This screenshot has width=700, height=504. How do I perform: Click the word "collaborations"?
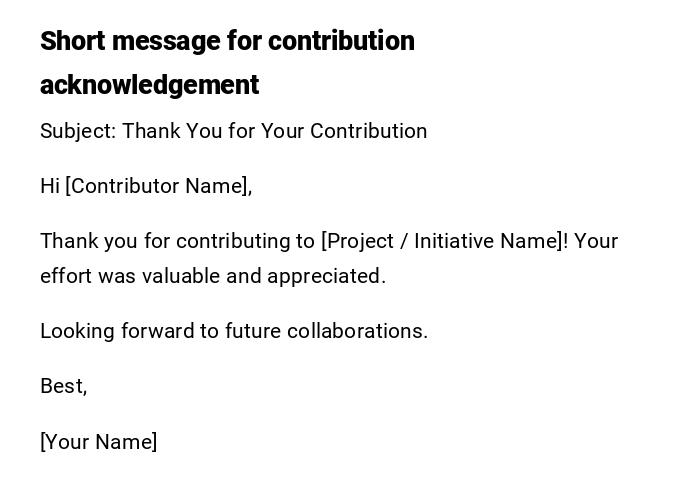357,331
